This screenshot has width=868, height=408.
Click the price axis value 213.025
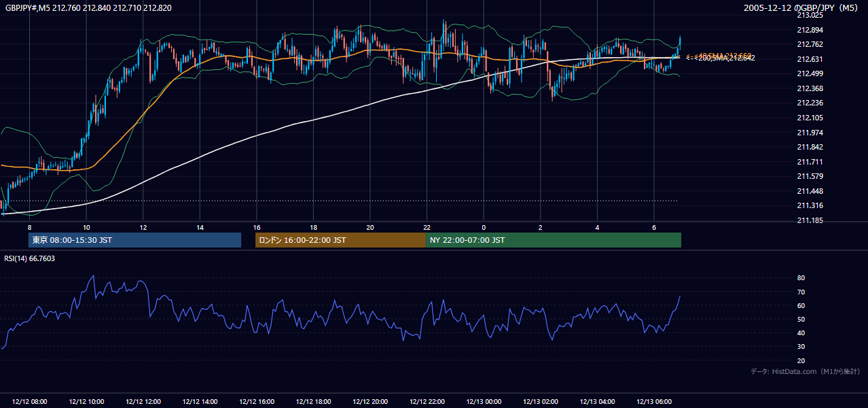point(810,15)
